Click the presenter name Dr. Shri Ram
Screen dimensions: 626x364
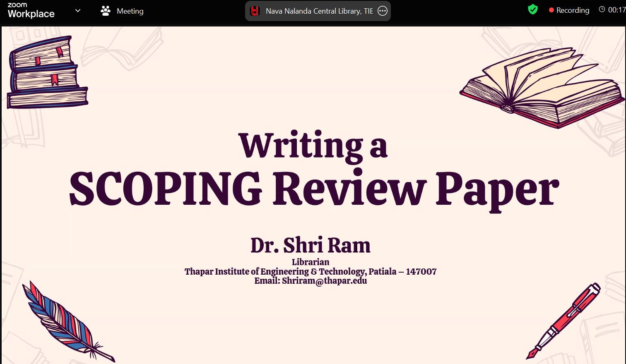coord(310,245)
